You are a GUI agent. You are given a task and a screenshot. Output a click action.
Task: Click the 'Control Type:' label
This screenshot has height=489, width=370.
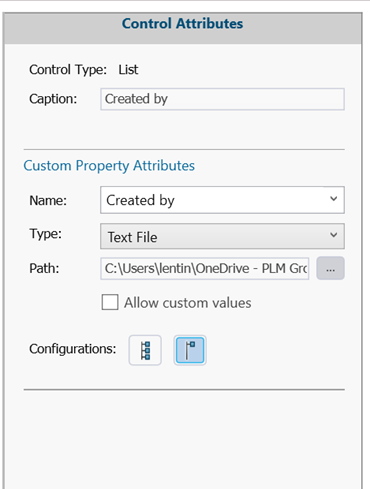pyautogui.click(x=68, y=70)
